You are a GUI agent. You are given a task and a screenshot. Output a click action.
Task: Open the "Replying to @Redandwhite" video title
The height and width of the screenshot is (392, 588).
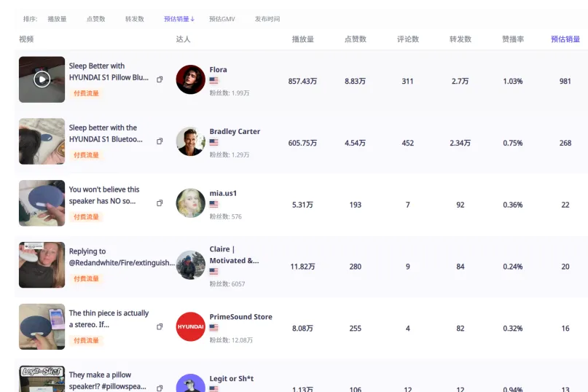pos(121,256)
